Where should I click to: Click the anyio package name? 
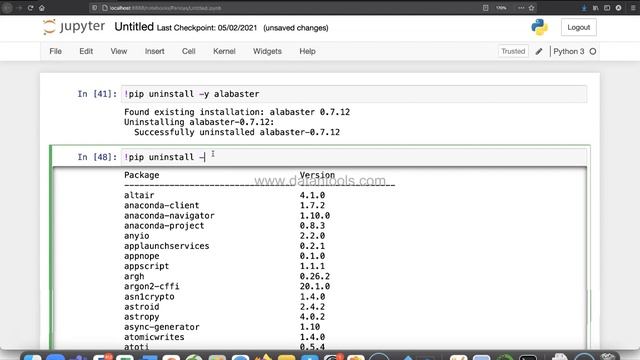(137, 236)
